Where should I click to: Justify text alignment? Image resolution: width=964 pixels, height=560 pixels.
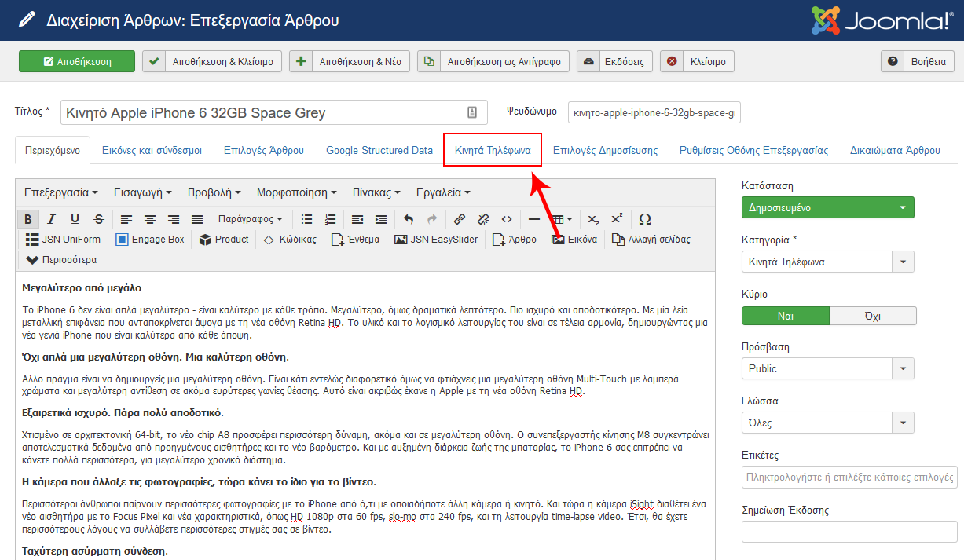point(197,219)
